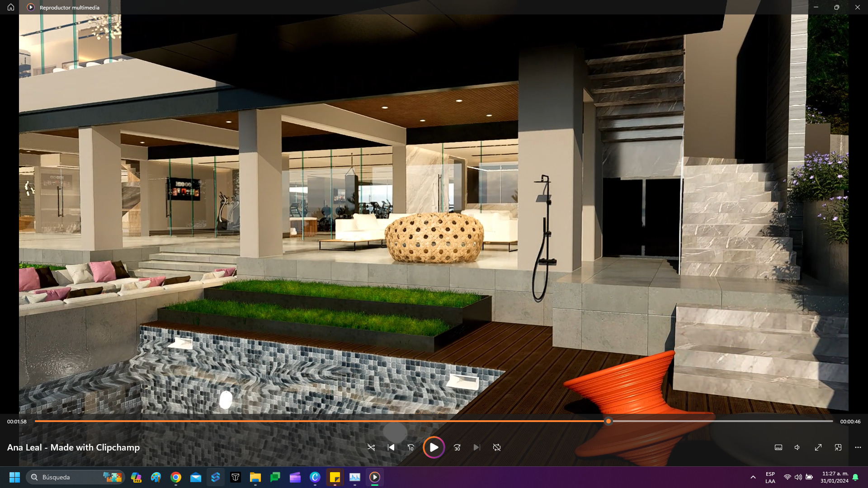Image resolution: width=868 pixels, height=488 pixels.
Task: Click the orange playhead on seek bar
Action: pos(609,421)
